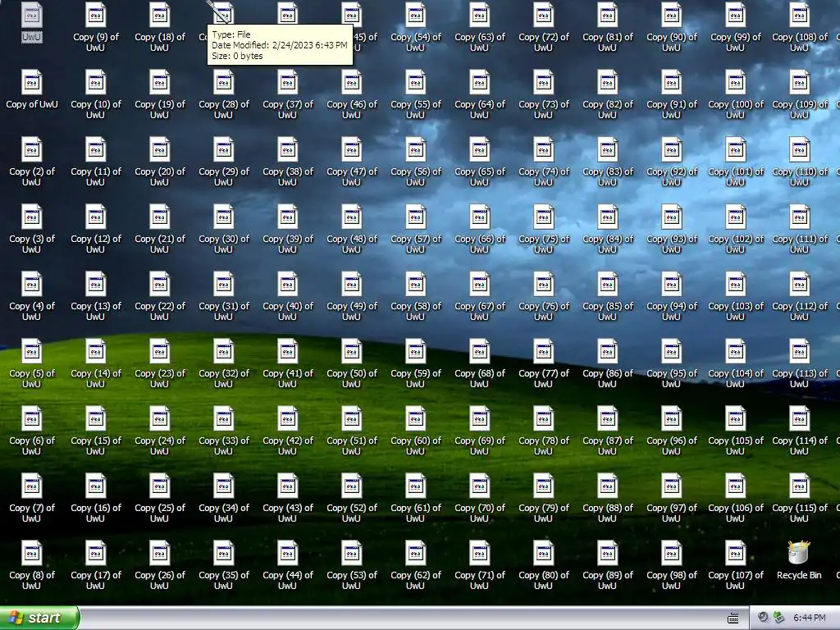This screenshot has width=840, height=630.
Task: Select Copy (46) of UwU icon
Action: click(351, 83)
